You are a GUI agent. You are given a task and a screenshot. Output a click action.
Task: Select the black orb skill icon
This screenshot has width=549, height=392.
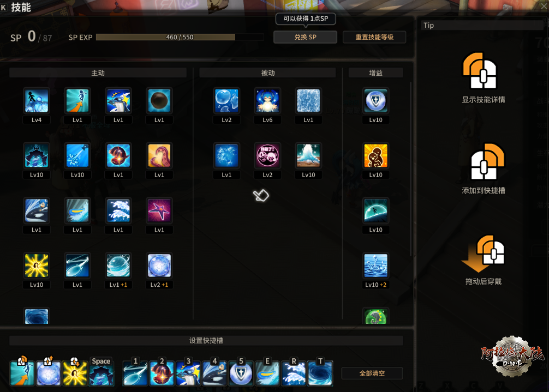[159, 101]
